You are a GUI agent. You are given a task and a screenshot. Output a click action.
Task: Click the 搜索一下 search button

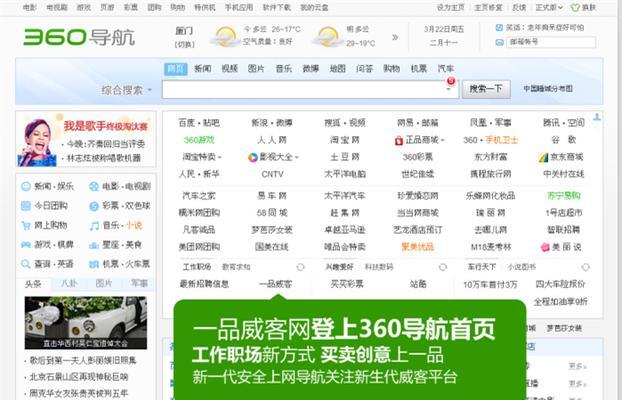pos(486,88)
